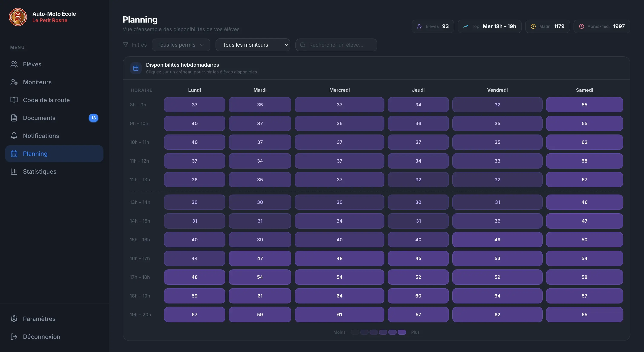Viewport: 644px width, 352px height.
Task: Click the Statistiques bar chart icon
Action: pos(14,171)
